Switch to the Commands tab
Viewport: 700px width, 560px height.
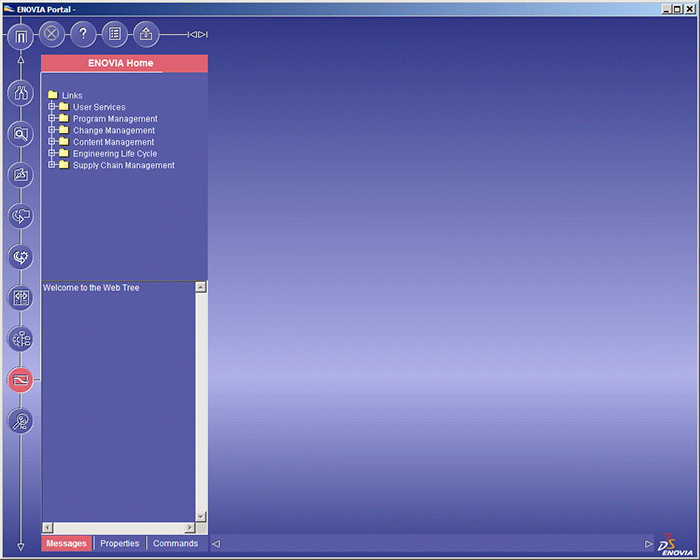click(x=175, y=544)
